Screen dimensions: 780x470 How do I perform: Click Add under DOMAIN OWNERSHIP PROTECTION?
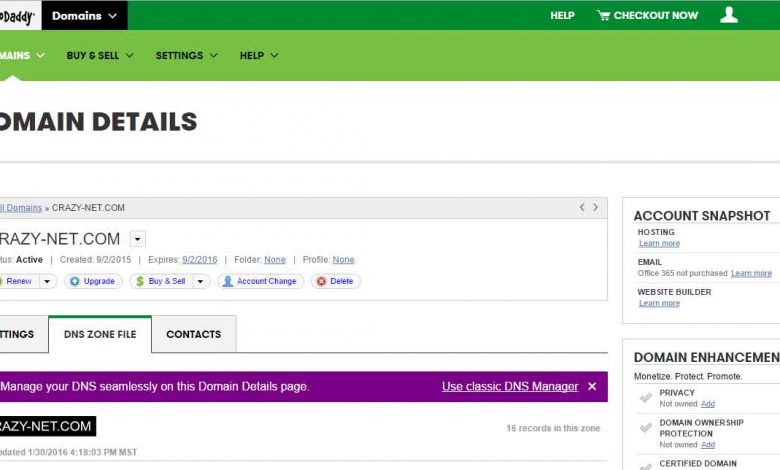tap(708, 445)
